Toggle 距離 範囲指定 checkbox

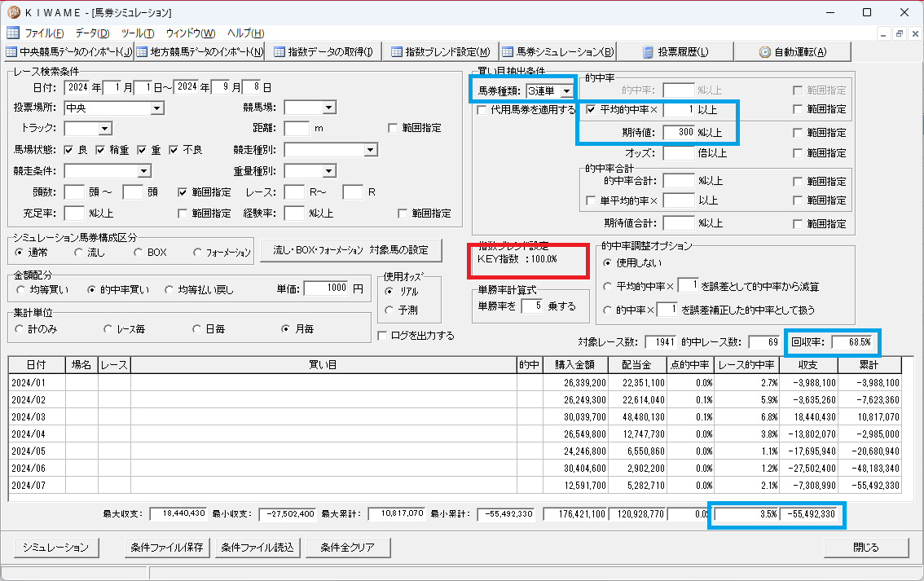[x=393, y=128]
